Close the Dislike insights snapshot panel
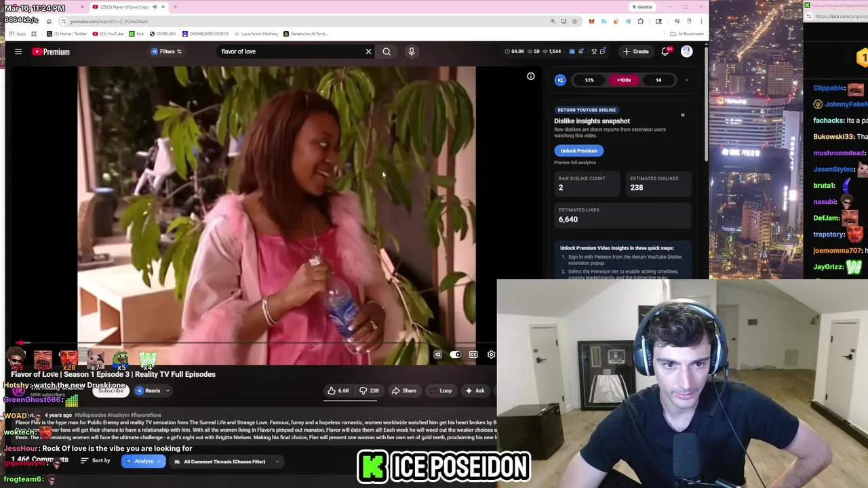 [683, 115]
